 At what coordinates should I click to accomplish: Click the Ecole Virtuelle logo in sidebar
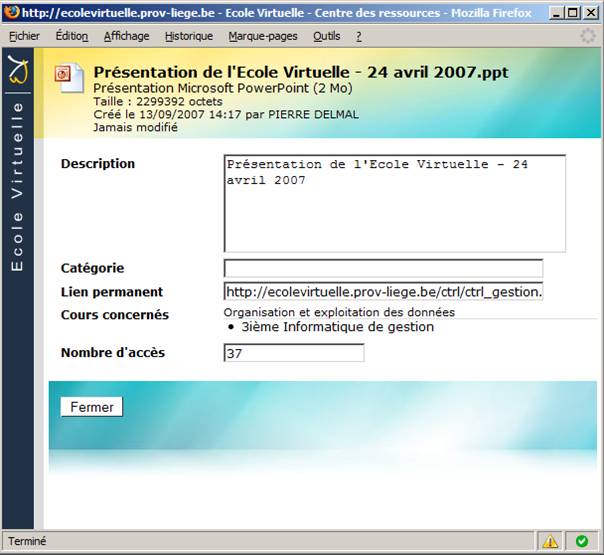[19, 73]
